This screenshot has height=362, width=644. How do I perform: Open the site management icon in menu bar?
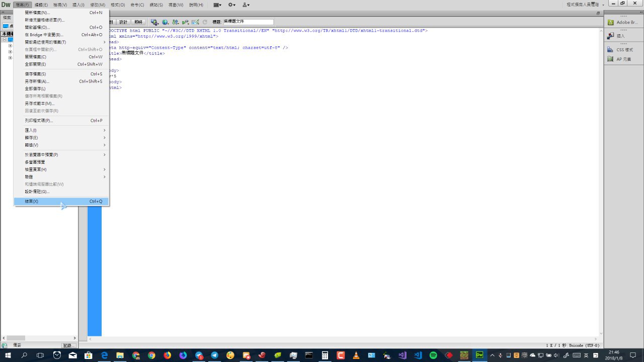(x=246, y=5)
